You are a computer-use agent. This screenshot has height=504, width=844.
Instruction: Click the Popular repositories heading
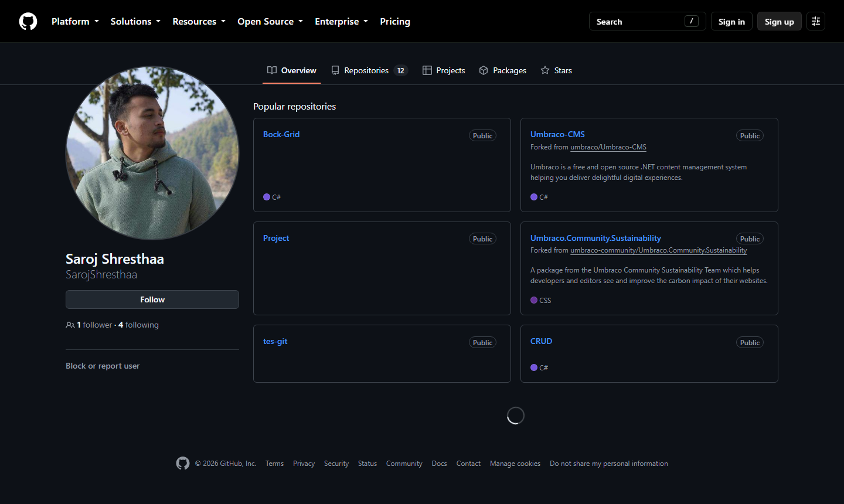[295, 106]
